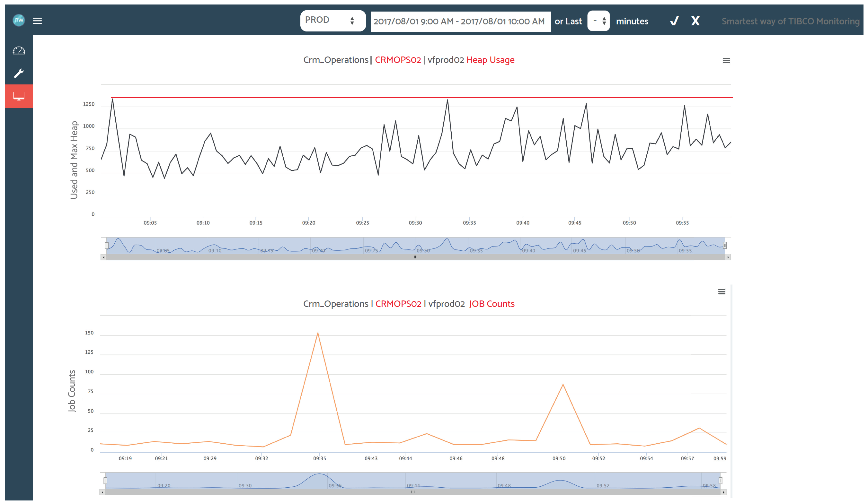Open the PROD environment dropdown
Viewport: 868px width, 504px height.
pos(333,20)
